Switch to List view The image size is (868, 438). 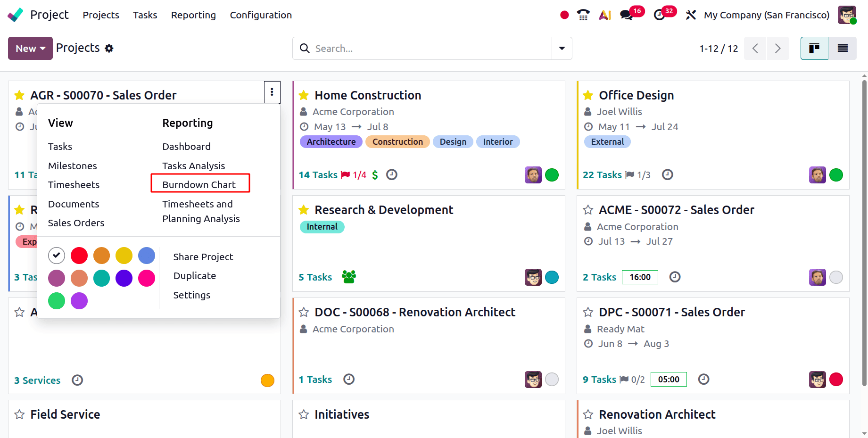coord(843,48)
